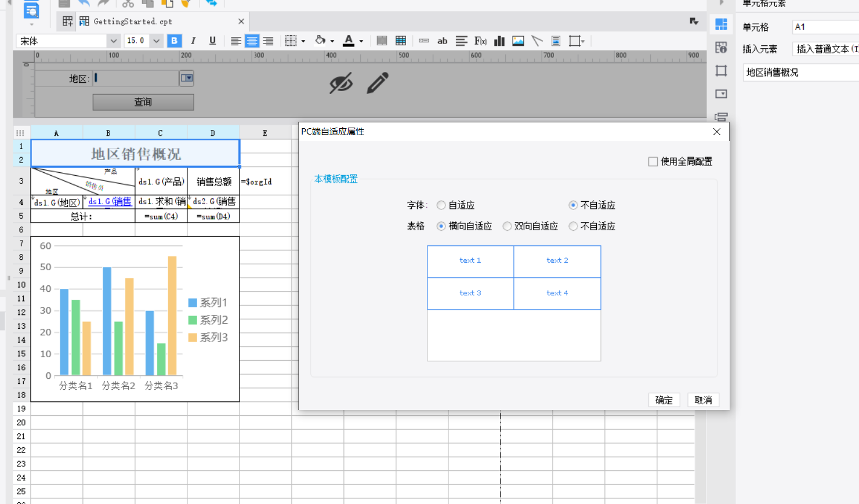The width and height of the screenshot is (859, 504).
Task: Select row header 19
Action: pos(21,409)
